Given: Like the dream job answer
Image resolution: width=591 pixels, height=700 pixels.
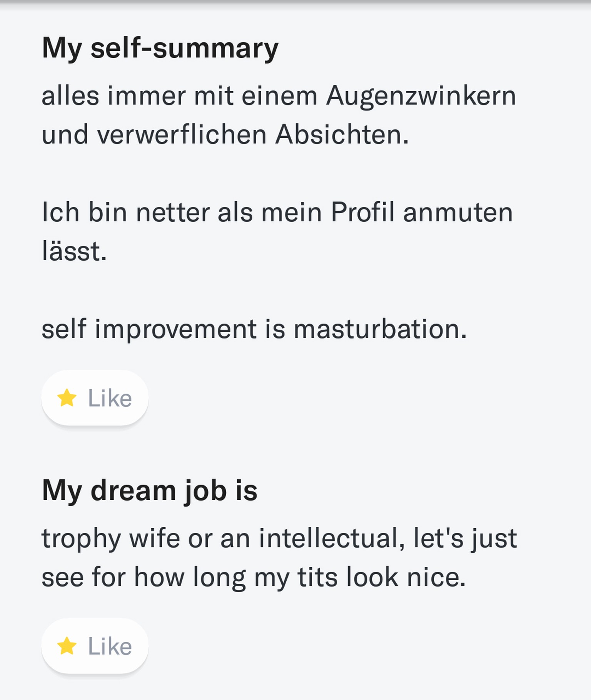Looking at the screenshot, I should tap(95, 646).
